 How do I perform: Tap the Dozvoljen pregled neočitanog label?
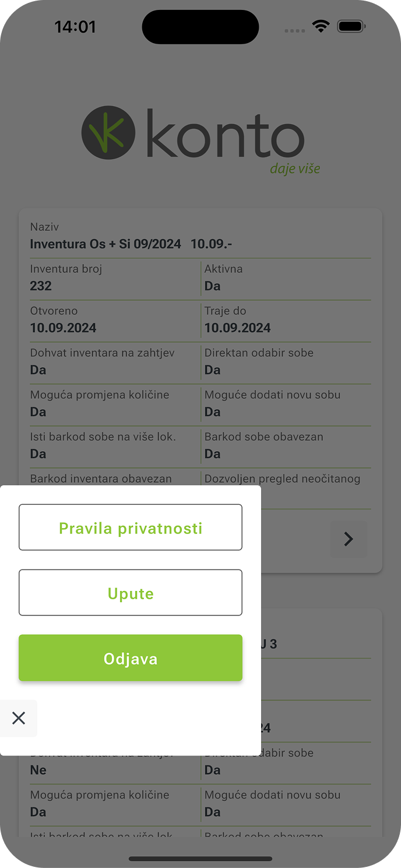(x=282, y=479)
